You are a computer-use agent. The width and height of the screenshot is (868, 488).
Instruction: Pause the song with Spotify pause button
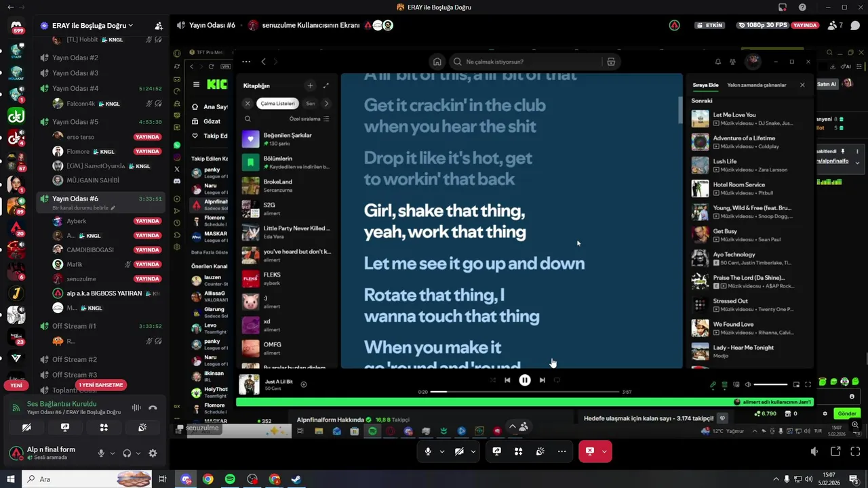(x=525, y=380)
